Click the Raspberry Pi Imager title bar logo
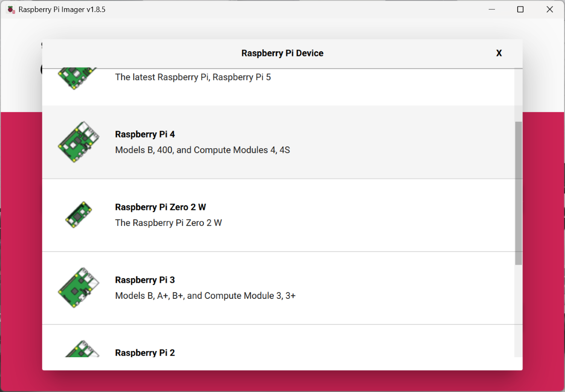Viewport: 565px width, 392px height. (12, 9)
